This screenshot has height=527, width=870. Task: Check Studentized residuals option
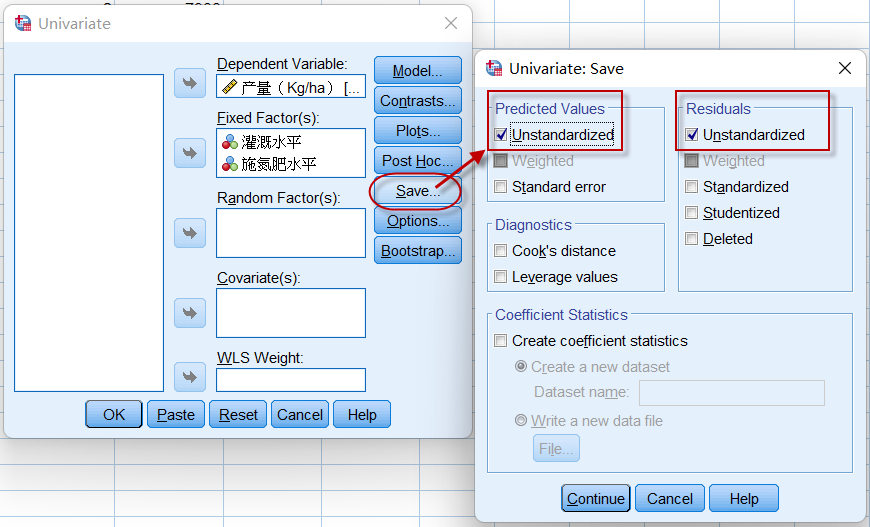click(x=691, y=213)
